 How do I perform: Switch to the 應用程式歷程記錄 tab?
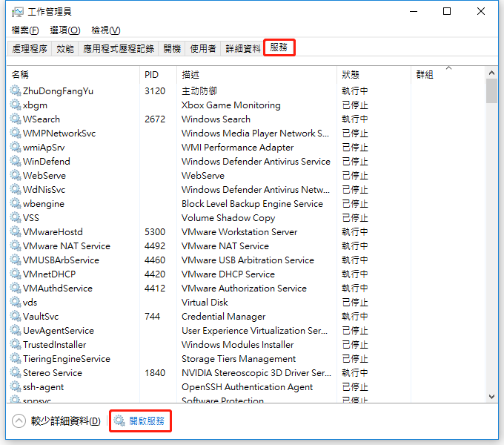click(119, 48)
